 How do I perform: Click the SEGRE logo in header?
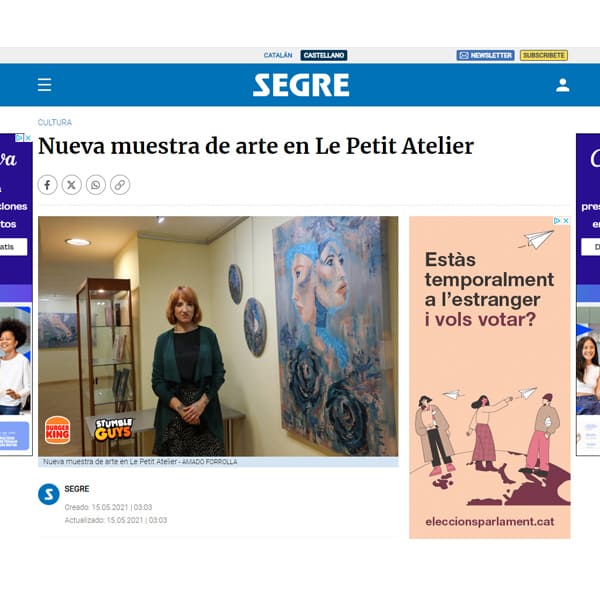[301, 85]
